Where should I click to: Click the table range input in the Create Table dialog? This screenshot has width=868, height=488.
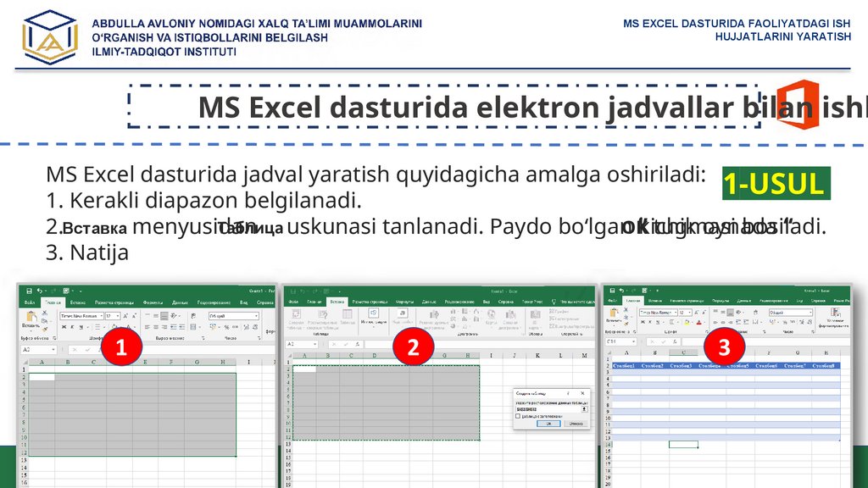[548, 409]
